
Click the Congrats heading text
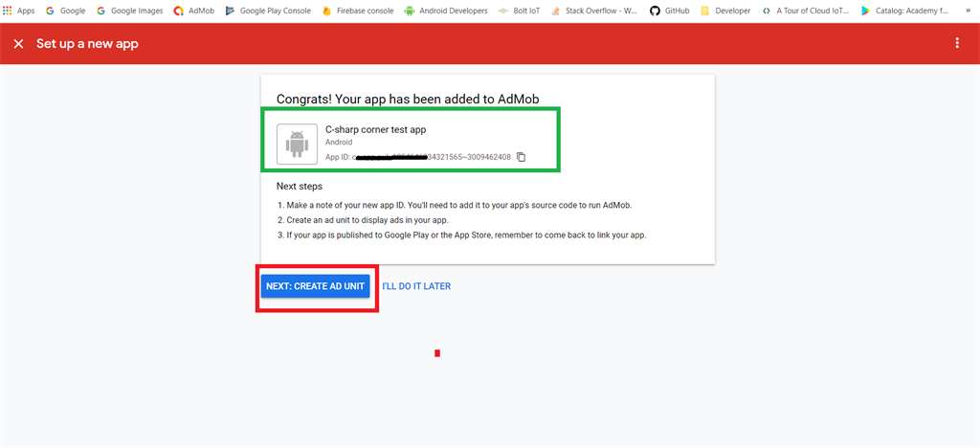408,99
